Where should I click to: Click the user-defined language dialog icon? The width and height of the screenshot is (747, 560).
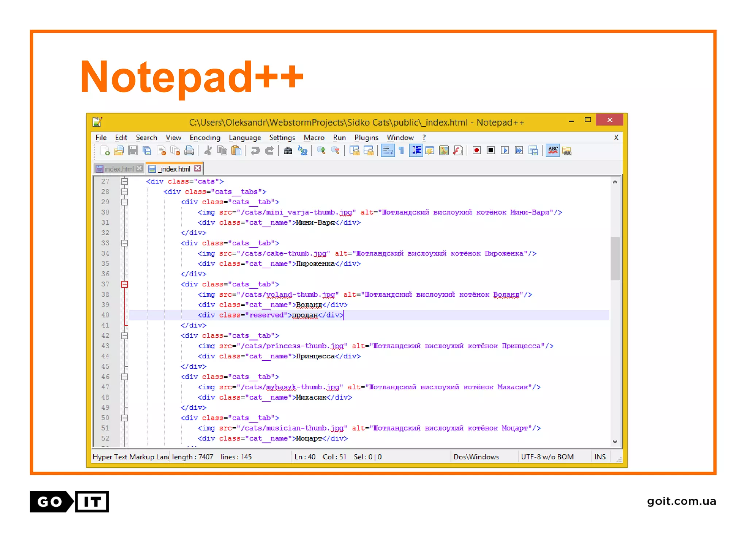[430, 151]
